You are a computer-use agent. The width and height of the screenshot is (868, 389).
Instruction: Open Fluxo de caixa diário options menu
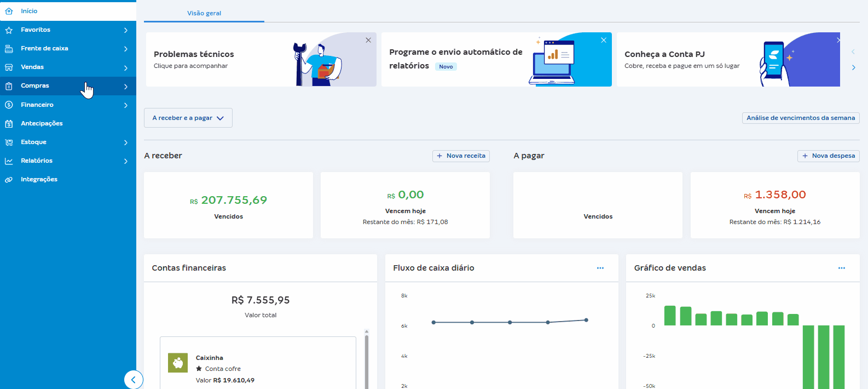click(600, 268)
